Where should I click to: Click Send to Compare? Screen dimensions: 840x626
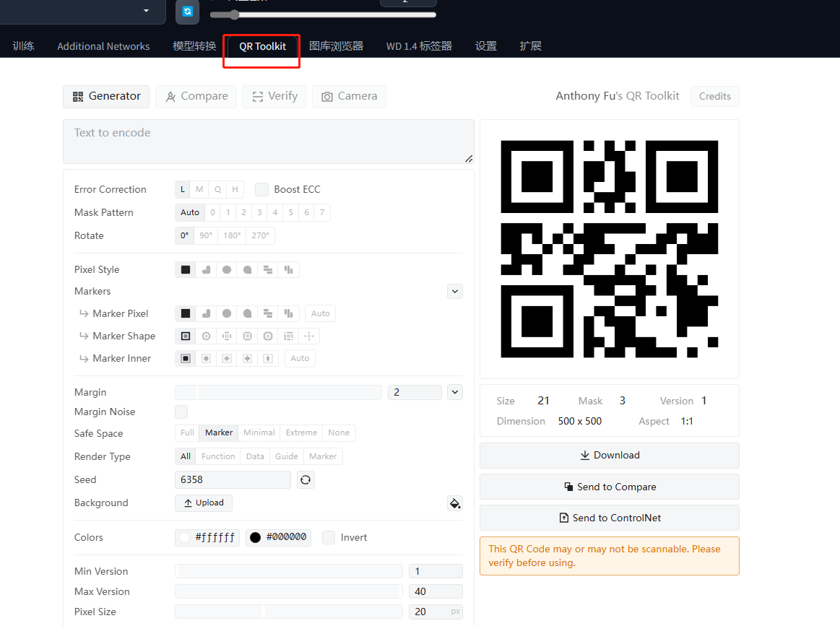(x=610, y=487)
